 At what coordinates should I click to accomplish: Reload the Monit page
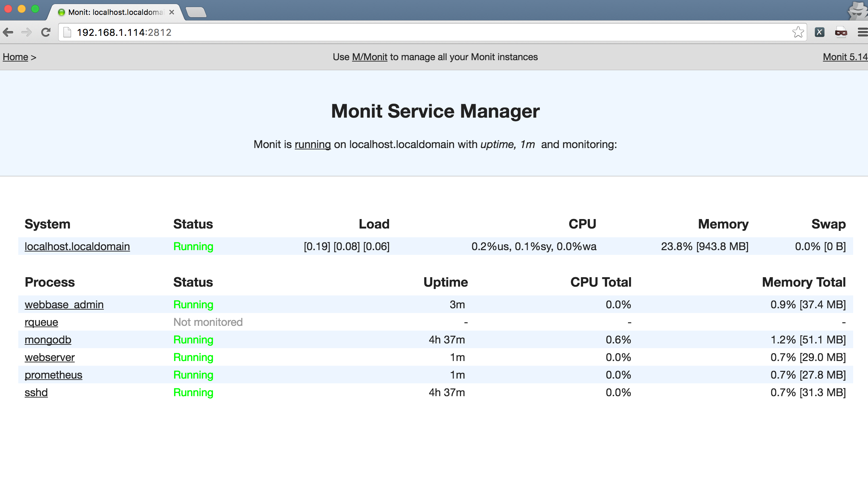point(46,32)
